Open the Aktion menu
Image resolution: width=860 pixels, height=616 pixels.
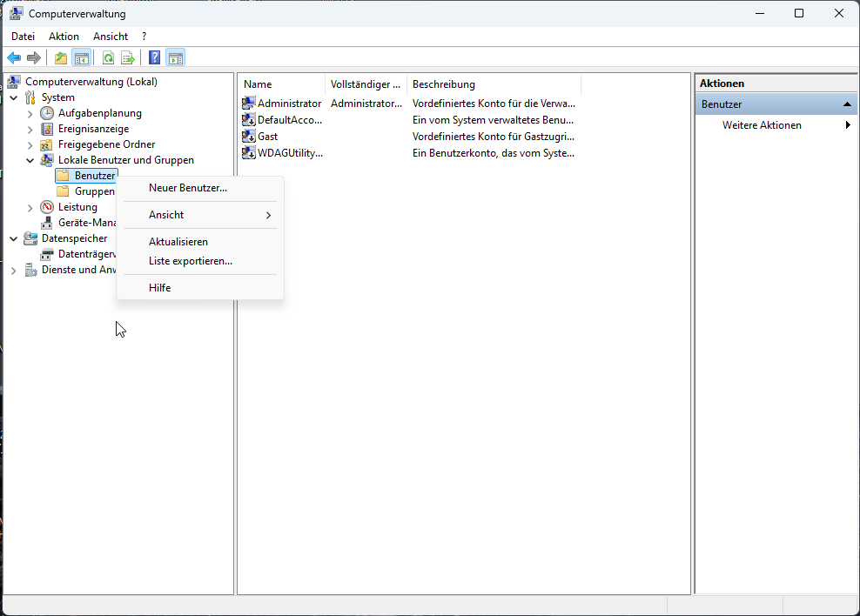[64, 37]
